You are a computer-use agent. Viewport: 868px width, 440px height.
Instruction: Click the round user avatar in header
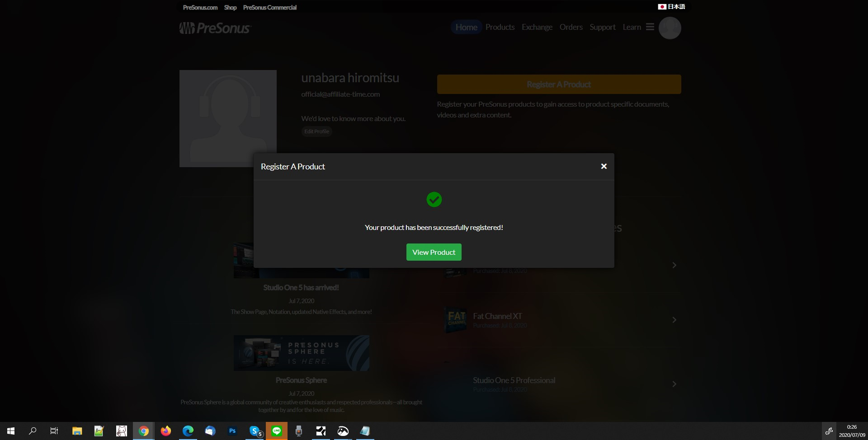pyautogui.click(x=670, y=28)
